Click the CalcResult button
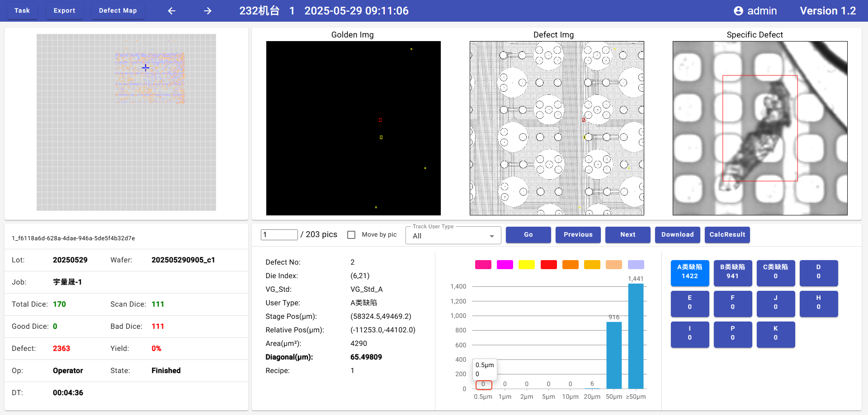The image size is (868, 415). click(727, 235)
